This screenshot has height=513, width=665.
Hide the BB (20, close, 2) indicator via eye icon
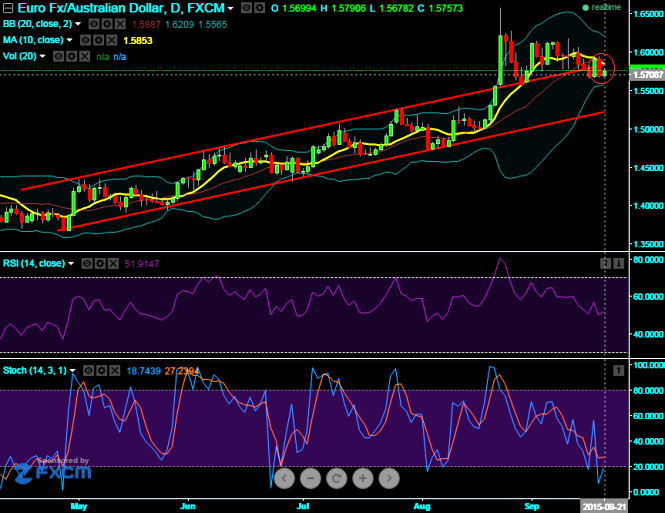point(94,24)
